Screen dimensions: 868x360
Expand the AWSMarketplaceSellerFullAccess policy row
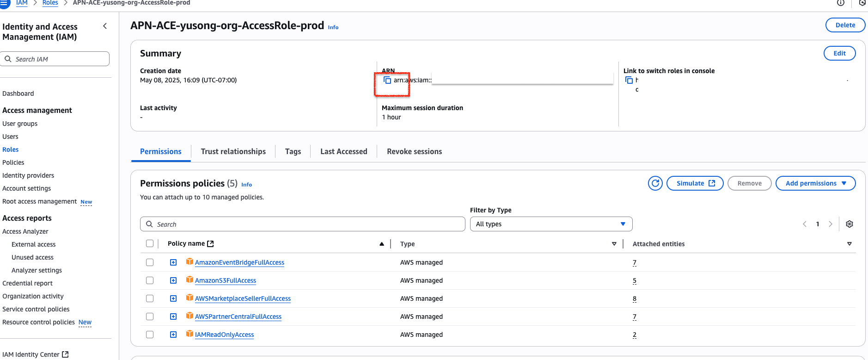pos(173,298)
